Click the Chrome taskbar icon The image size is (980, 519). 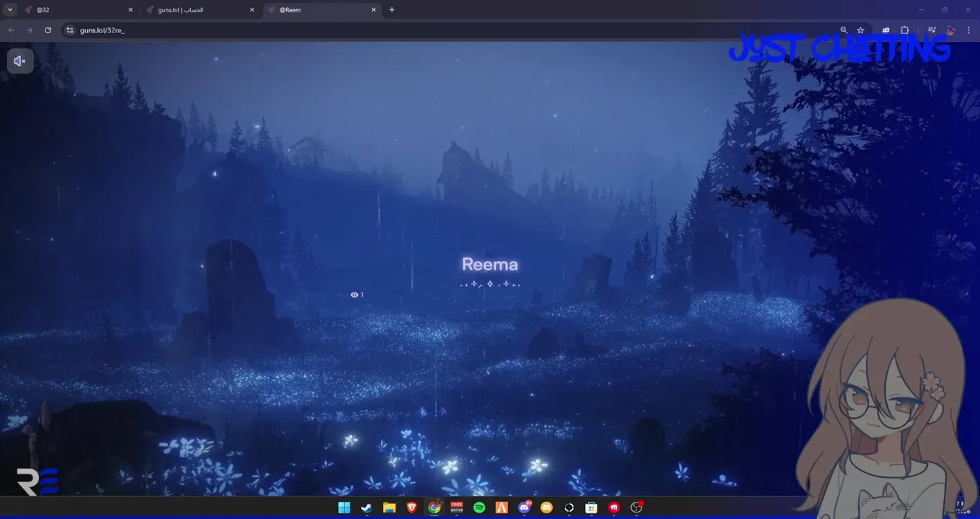click(434, 507)
